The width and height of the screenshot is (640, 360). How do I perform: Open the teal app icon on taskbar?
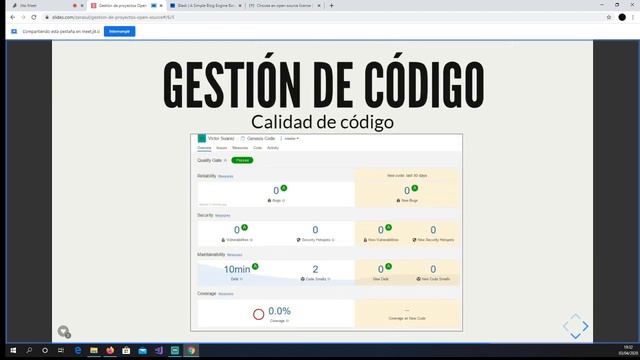pyautogui.click(x=175, y=350)
